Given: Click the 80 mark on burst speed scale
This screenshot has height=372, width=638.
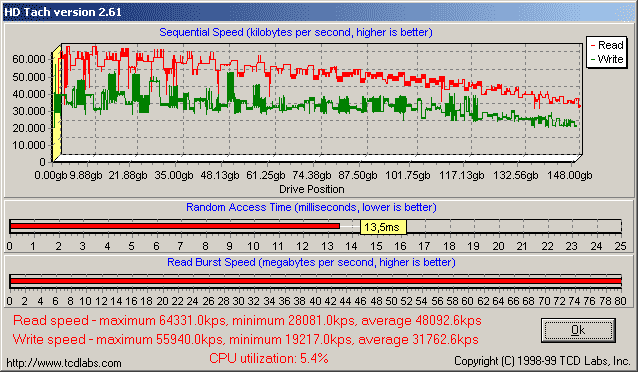Looking at the screenshot, I should [621, 301].
